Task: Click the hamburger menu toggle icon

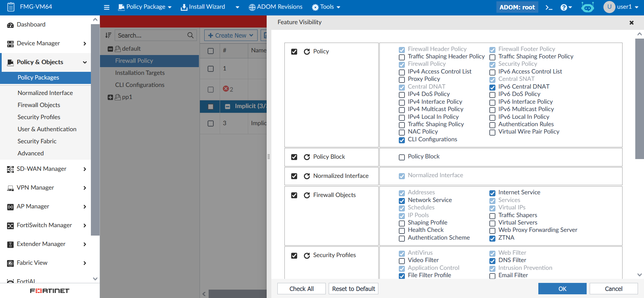Action: point(107,7)
